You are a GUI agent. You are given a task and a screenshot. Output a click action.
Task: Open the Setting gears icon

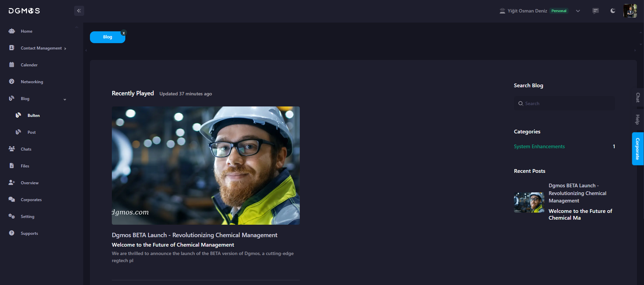12,216
